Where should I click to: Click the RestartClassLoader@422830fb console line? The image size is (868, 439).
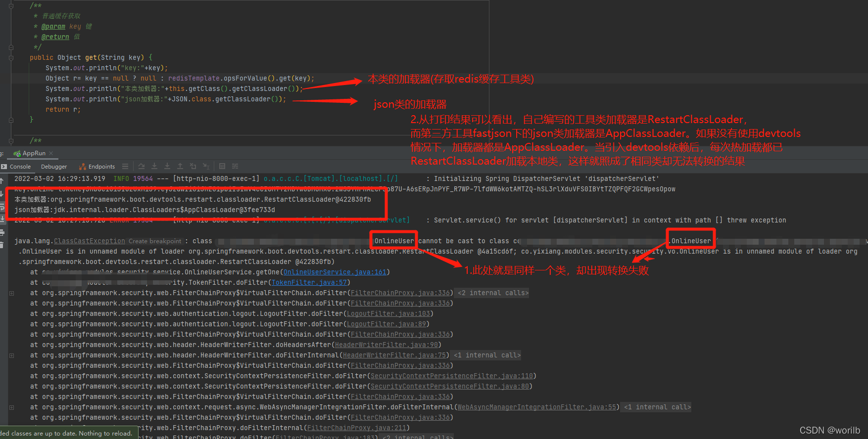[x=193, y=199]
